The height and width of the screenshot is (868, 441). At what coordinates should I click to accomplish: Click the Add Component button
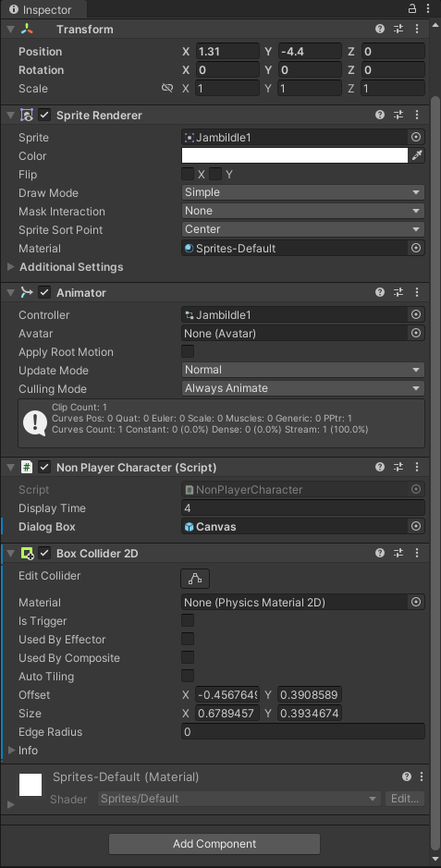(214, 844)
